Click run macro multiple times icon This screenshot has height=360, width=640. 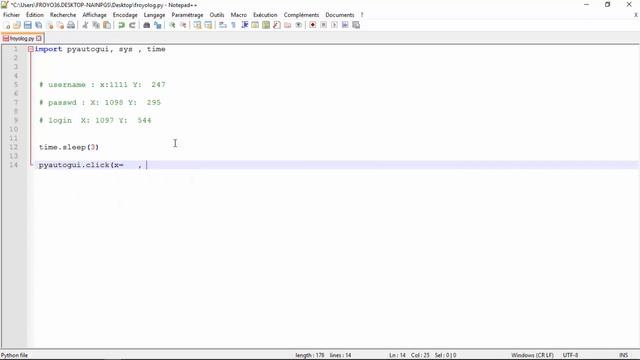(345, 25)
